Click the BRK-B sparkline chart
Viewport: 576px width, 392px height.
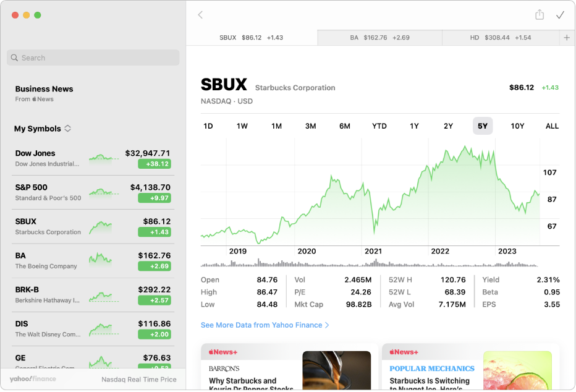(x=104, y=296)
